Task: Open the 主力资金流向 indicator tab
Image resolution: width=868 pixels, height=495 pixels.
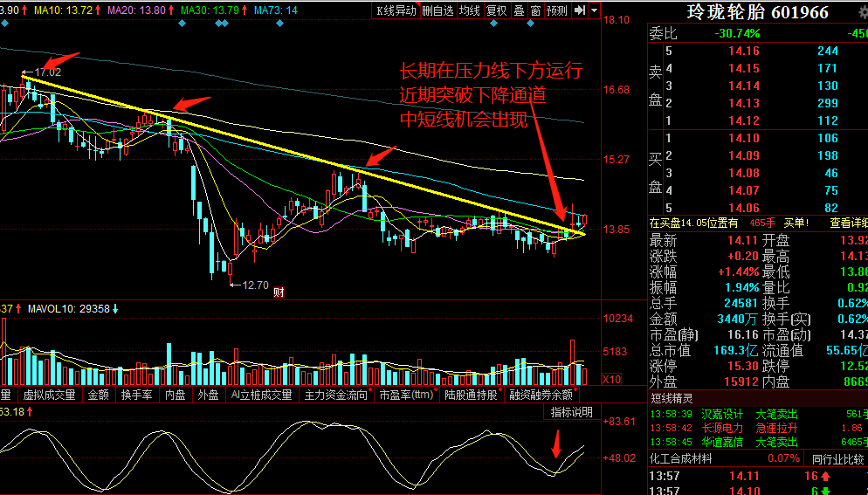Action: 336,395
